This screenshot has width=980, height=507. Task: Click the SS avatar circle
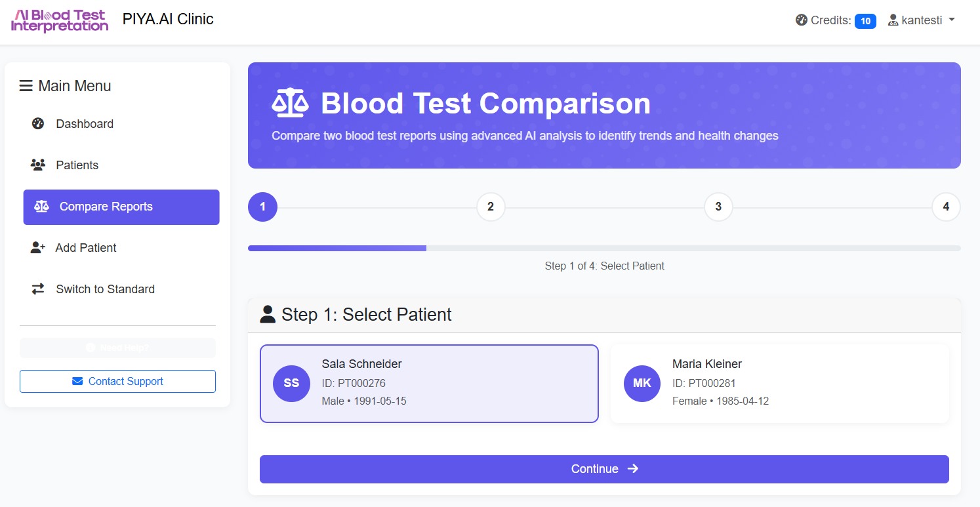(x=291, y=384)
